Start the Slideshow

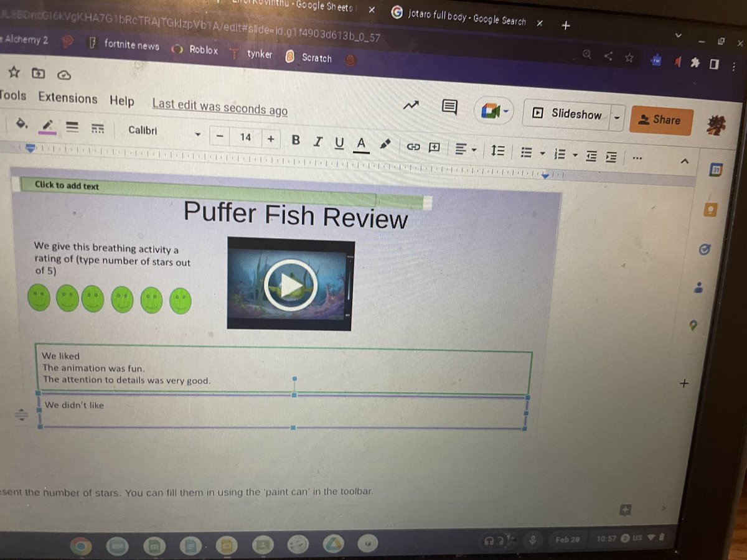tap(567, 113)
